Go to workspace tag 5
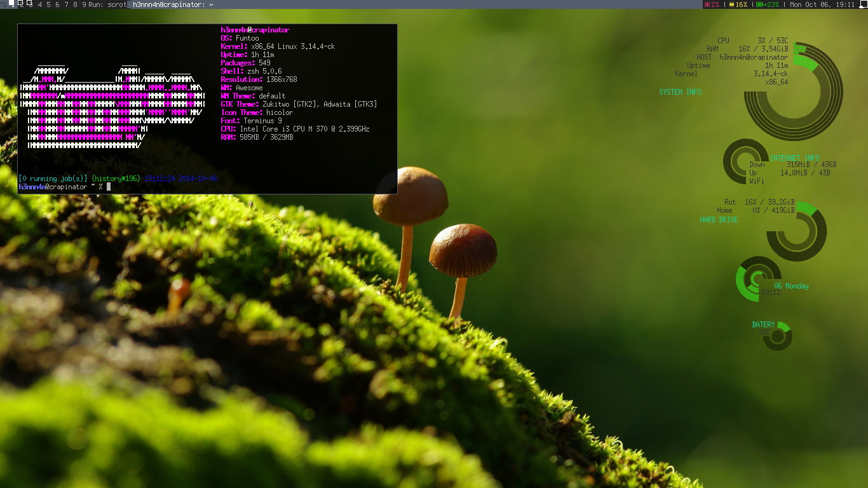 coord(49,4)
